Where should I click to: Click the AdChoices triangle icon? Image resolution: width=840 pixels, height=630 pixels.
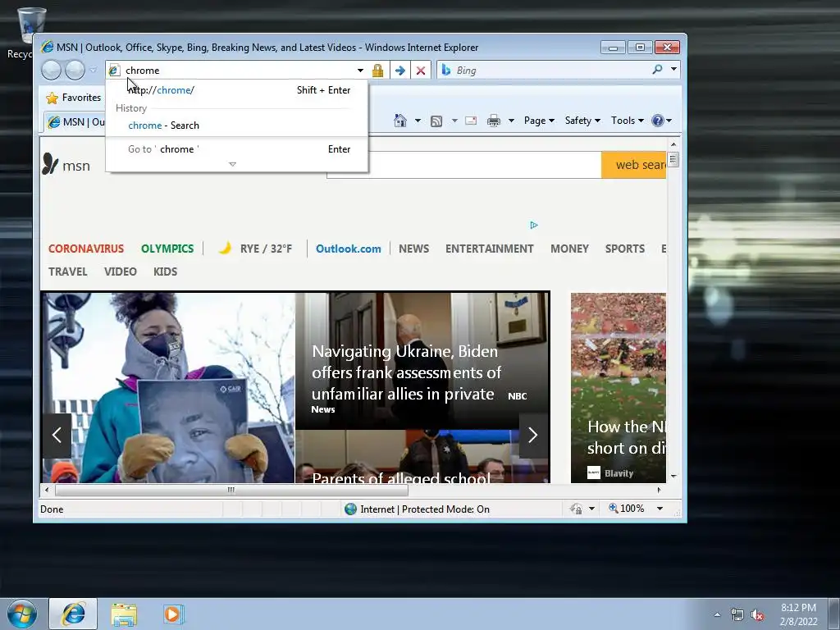[534, 225]
